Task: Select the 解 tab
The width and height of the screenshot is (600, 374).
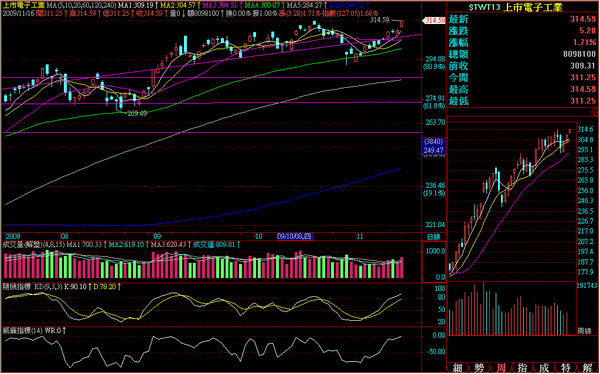Action: click(587, 368)
